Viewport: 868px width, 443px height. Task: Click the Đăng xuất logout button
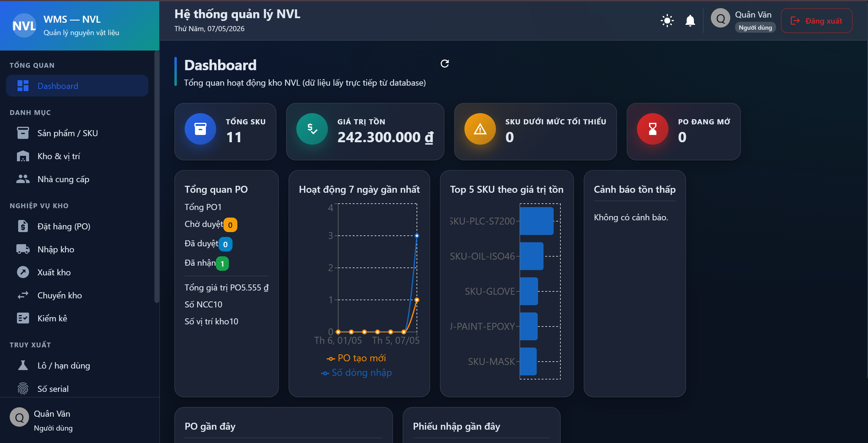click(816, 21)
